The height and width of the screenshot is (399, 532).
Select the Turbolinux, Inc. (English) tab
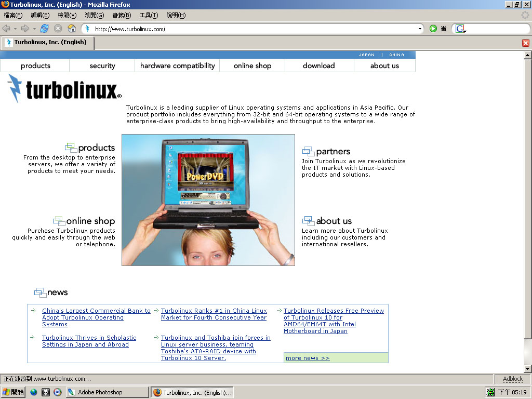click(x=47, y=43)
